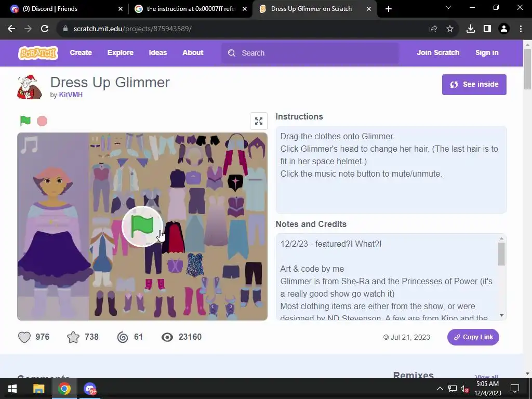Open the Windows Start menu
This screenshot has height=399, width=532.
(x=12, y=389)
